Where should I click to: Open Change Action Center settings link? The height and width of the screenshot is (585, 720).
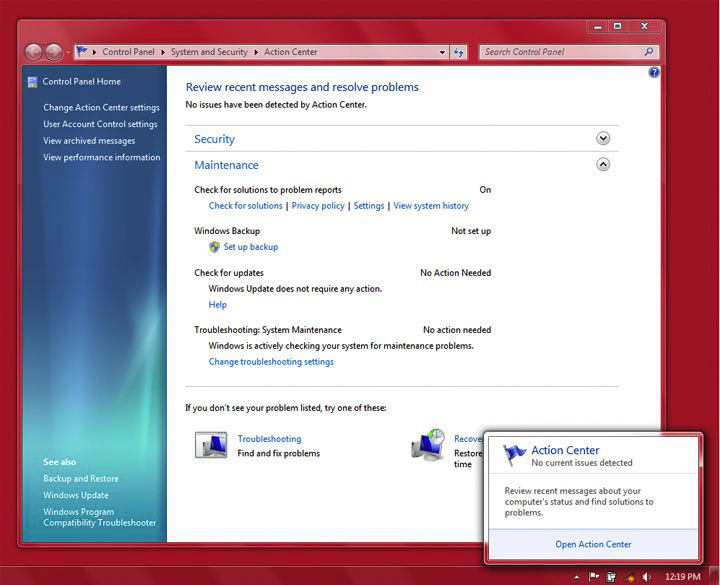[101, 108]
